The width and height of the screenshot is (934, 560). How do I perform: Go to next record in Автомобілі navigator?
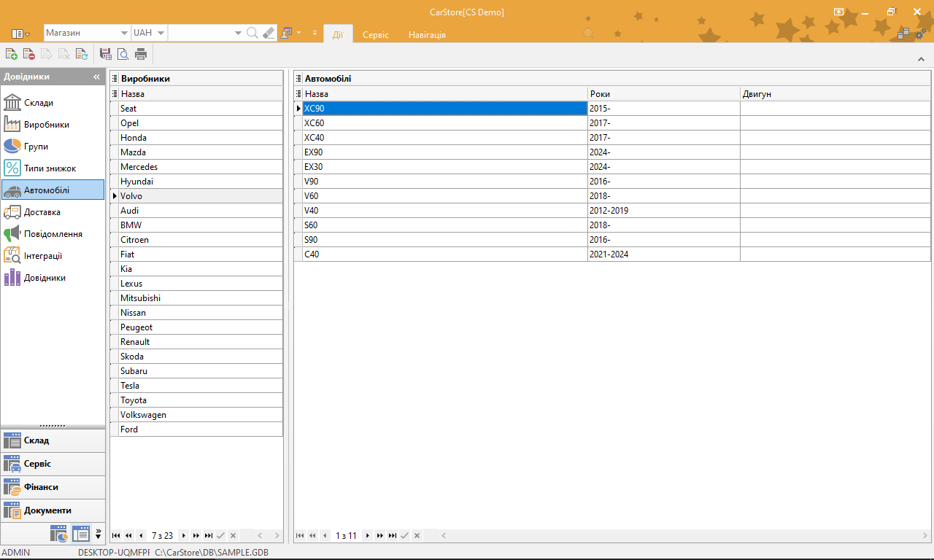(x=368, y=536)
